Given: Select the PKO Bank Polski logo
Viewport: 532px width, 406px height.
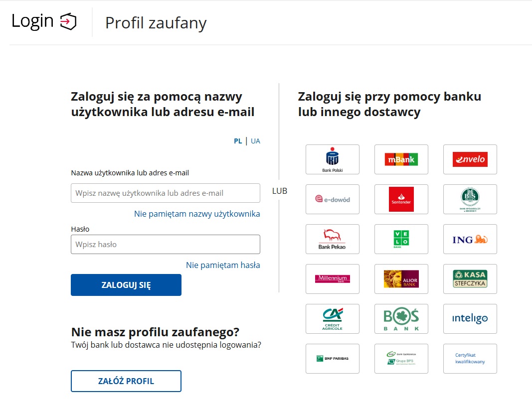Looking at the screenshot, I should [x=332, y=159].
